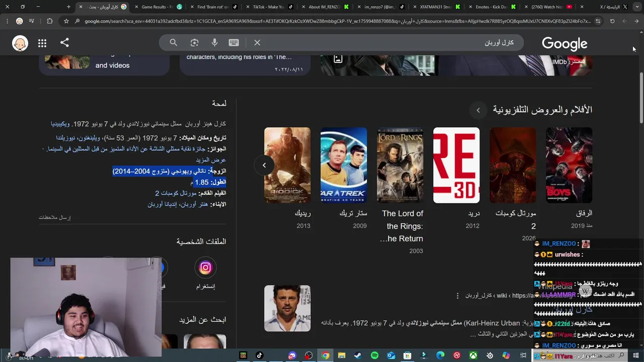Open image gallery icon on top photo
The width and height of the screenshot is (644, 362).
(338, 59)
